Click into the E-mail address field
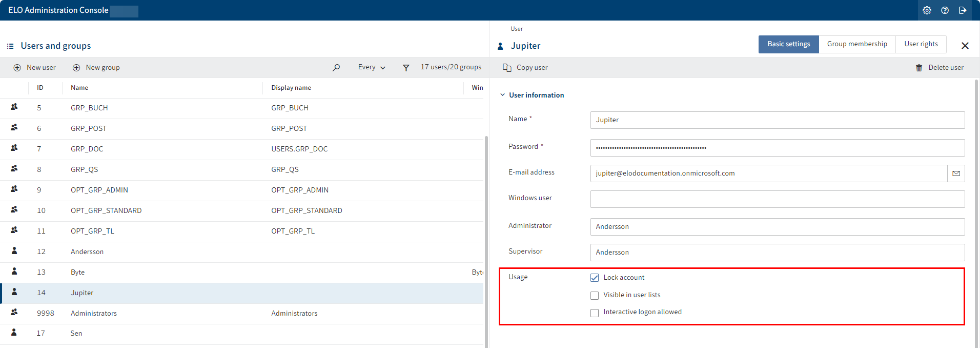The image size is (980, 348). click(x=769, y=173)
